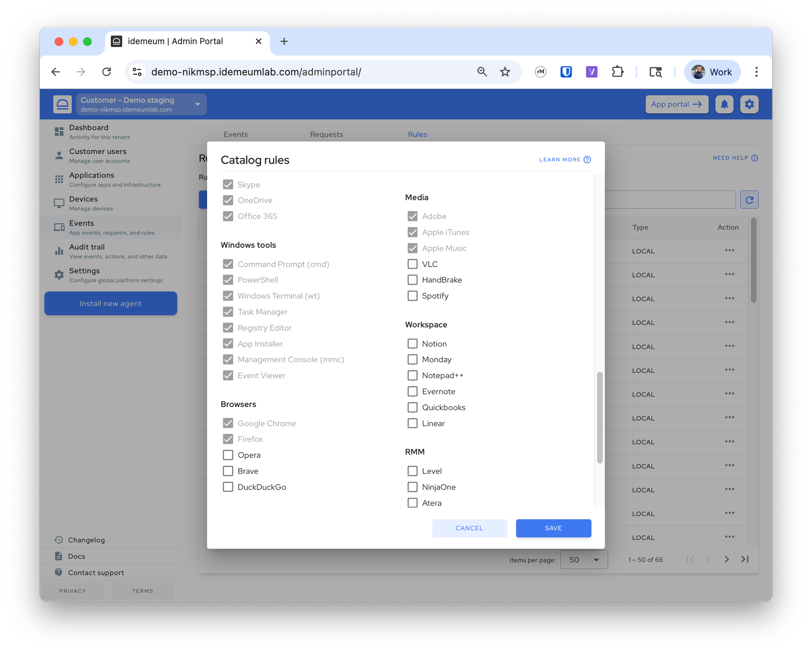Click the browser back arrow
This screenshot has height=654, width=812.
[x=56, y=72]
